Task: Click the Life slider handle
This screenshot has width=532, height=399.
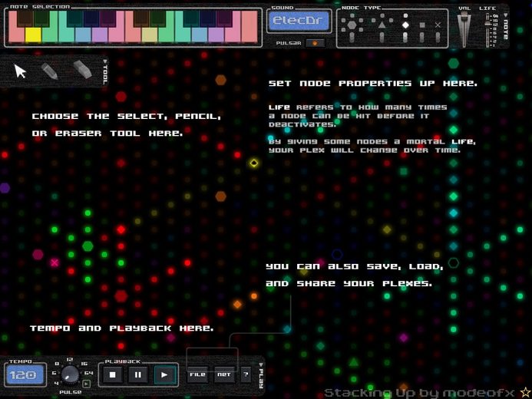Action: 488,24
